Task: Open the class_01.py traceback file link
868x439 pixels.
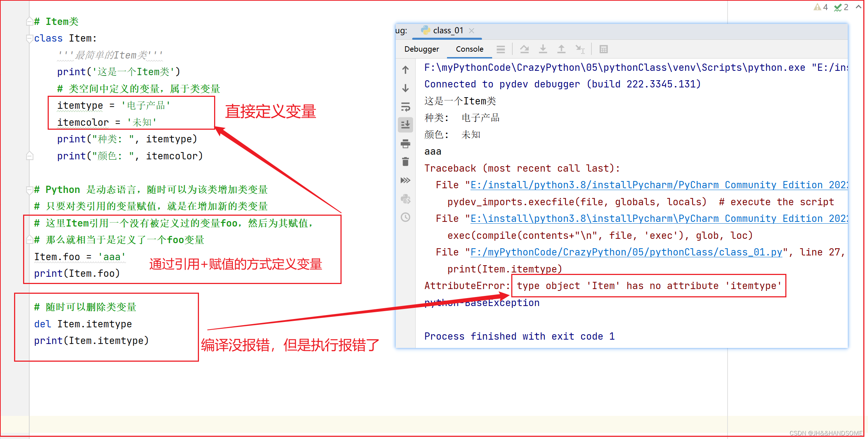Action: 626,253
